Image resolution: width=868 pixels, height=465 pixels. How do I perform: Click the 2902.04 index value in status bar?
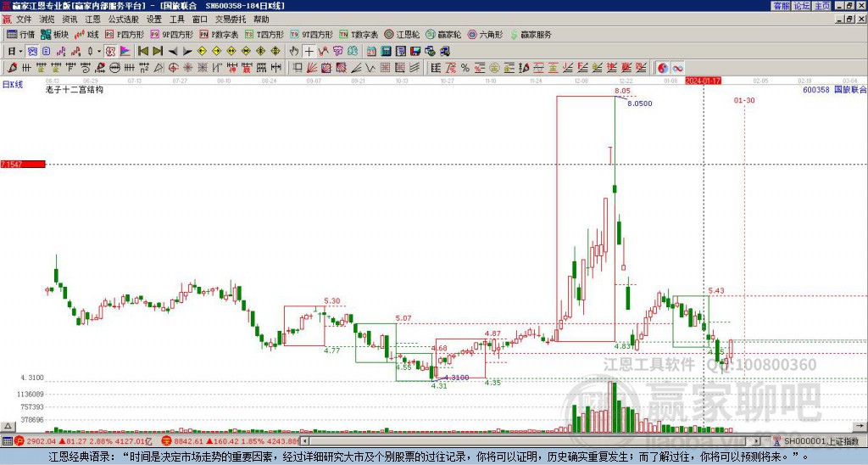coord(41,441)
